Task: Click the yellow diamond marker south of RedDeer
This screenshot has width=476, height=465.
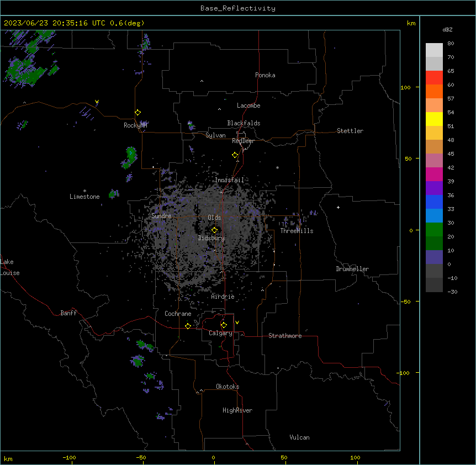Action: click(x=235, y=155)
